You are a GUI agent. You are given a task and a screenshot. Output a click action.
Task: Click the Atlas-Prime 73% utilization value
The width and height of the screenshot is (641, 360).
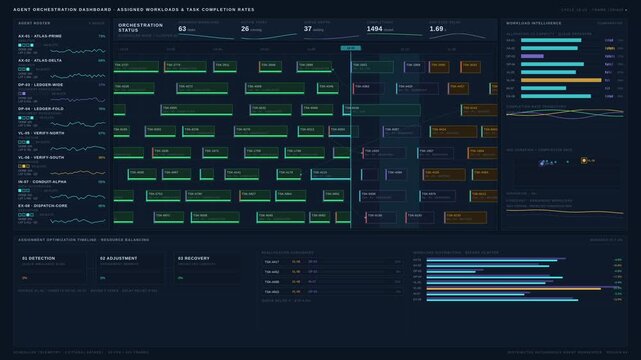point(102,36)
